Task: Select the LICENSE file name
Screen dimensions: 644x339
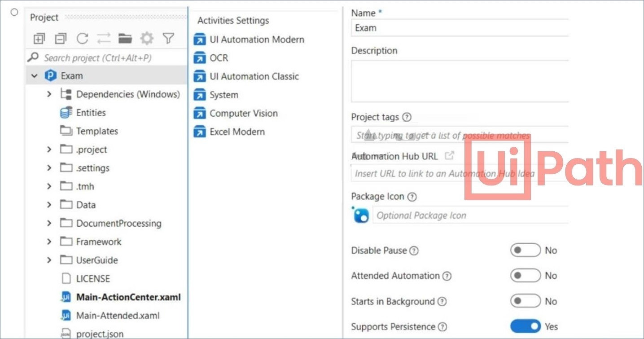Action: [x=93, y=278]
